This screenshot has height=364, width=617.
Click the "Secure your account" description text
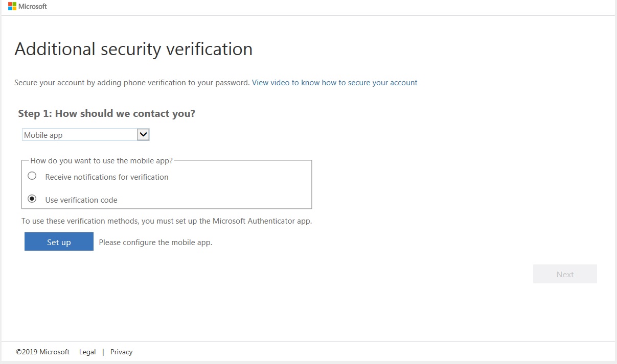coord(131,83)
